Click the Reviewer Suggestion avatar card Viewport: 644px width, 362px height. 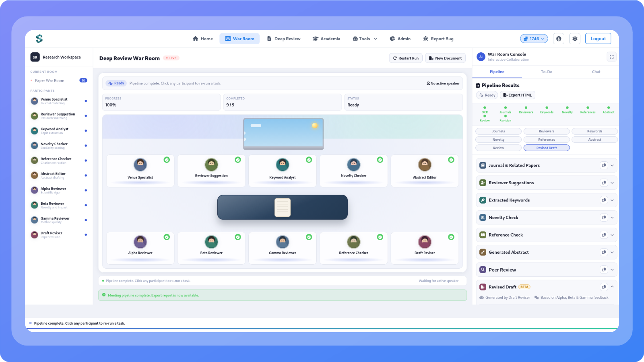[211, 171]
